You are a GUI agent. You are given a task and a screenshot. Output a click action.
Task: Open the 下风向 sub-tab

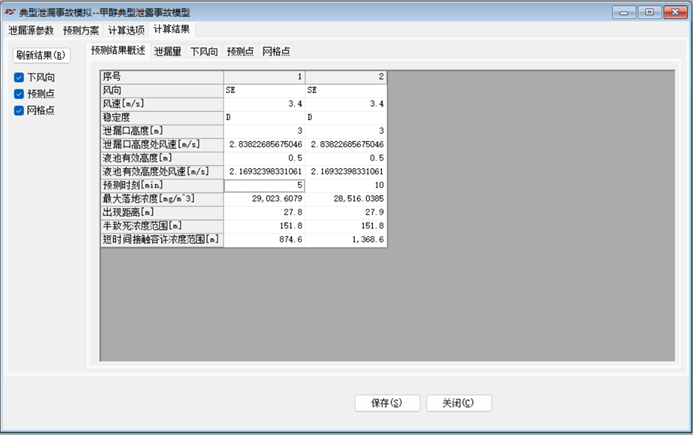(x=204, y=51)
